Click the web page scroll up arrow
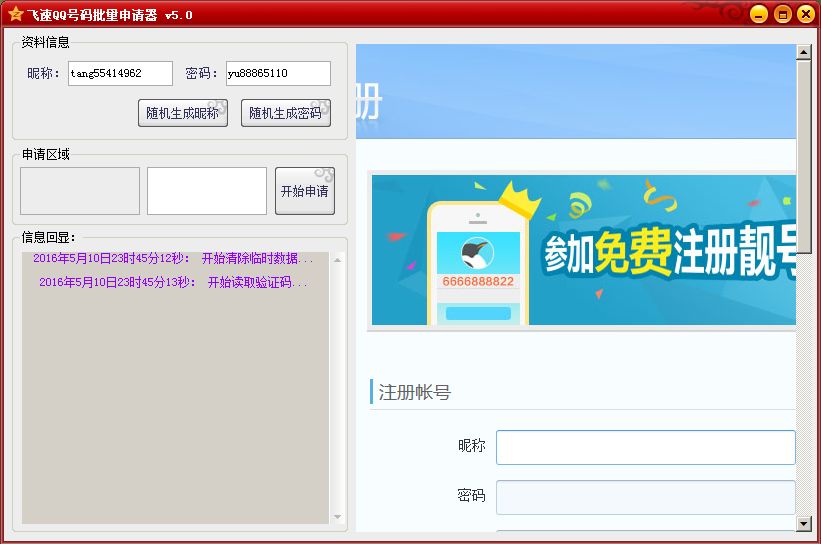This screenshot has height=544, width=821. (x=804, y=52)
